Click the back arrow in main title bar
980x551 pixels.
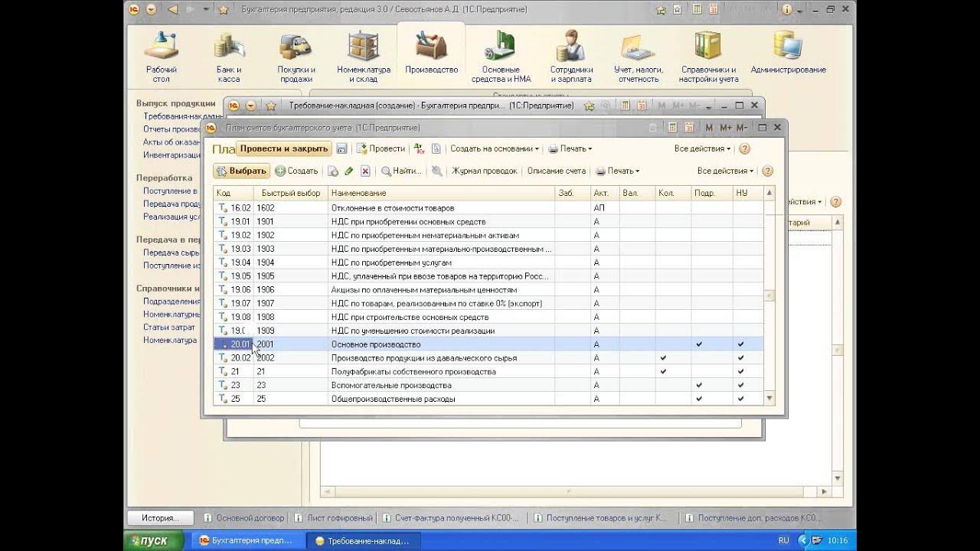pos(171,9)
